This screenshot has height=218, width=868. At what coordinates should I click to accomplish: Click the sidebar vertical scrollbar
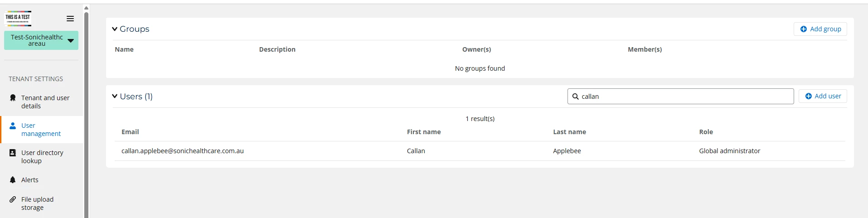(x=86, y=113)
